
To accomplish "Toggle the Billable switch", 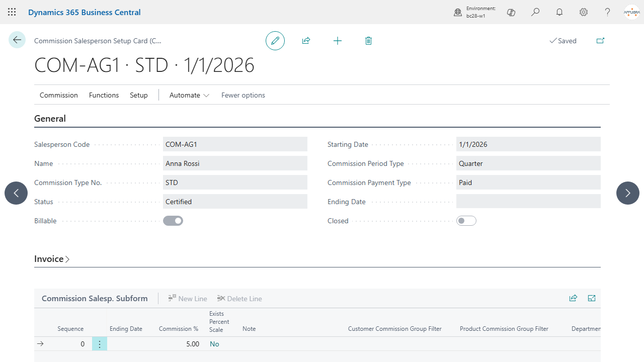I will [x=173, y=221].
